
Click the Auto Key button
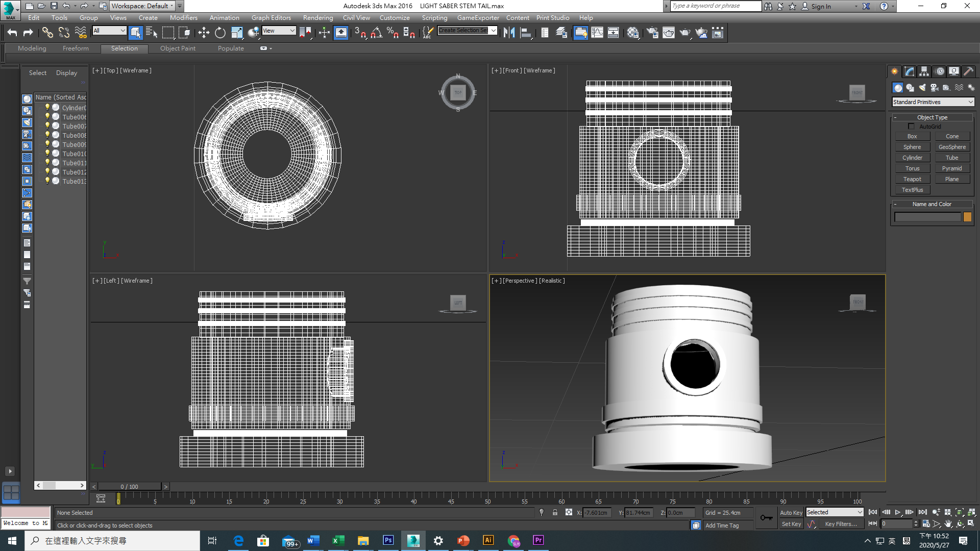(791, 513)
